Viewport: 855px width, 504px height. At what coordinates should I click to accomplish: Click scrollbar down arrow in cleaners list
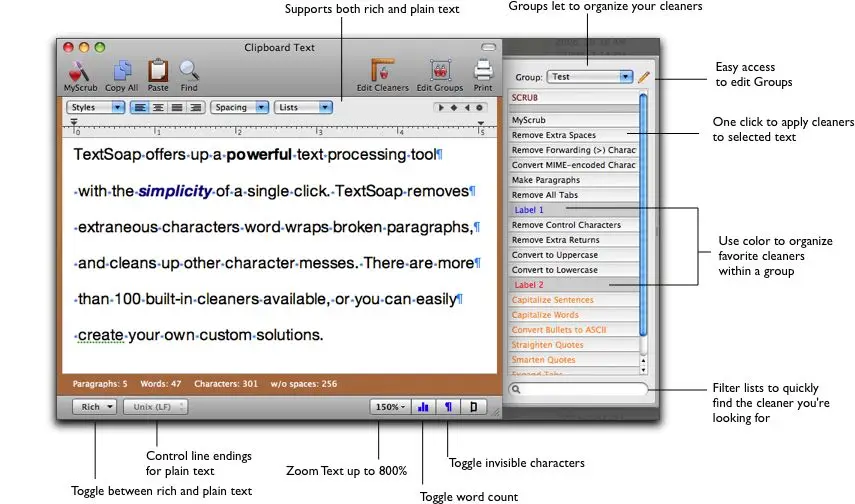[643, 370]
